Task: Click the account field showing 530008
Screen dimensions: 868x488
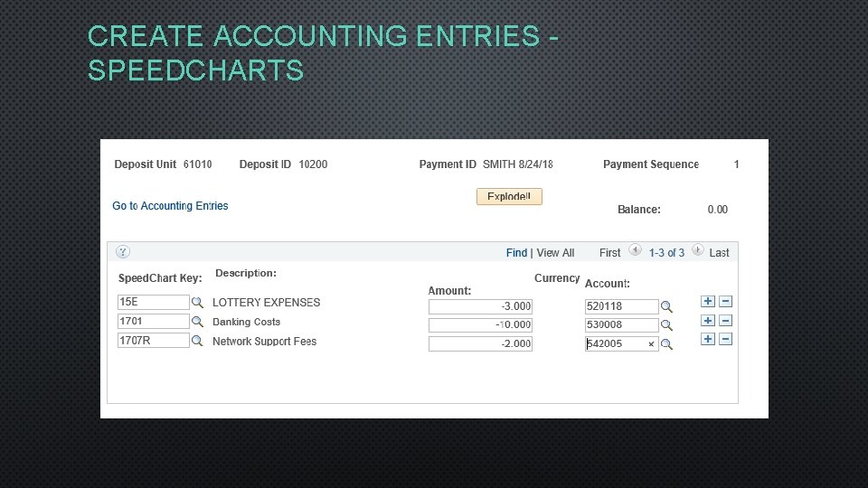Action: click(622, 324)
